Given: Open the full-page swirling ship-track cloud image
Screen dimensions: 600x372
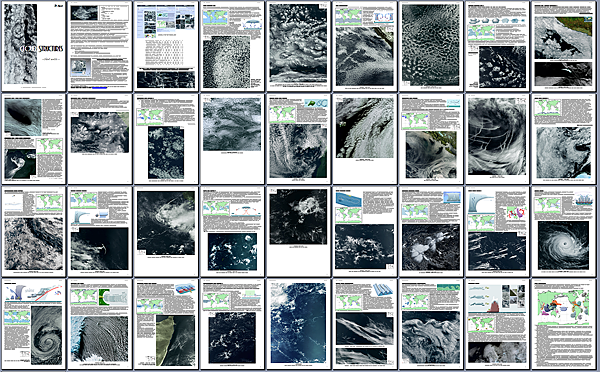Looking at the screenshot, I should (x=497, y=139).
